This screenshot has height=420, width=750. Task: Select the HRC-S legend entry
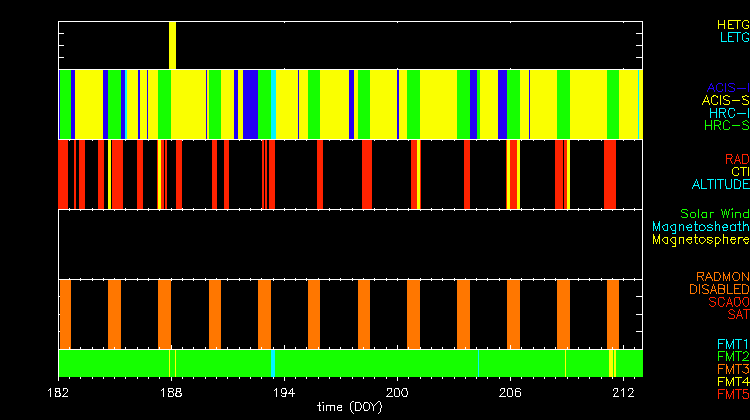point(725,126)
